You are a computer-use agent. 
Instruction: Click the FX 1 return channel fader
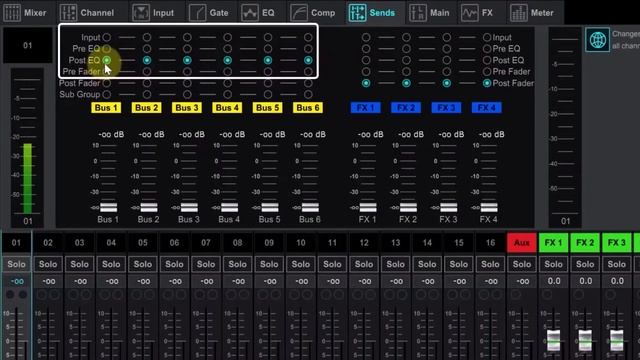(553, 340)
